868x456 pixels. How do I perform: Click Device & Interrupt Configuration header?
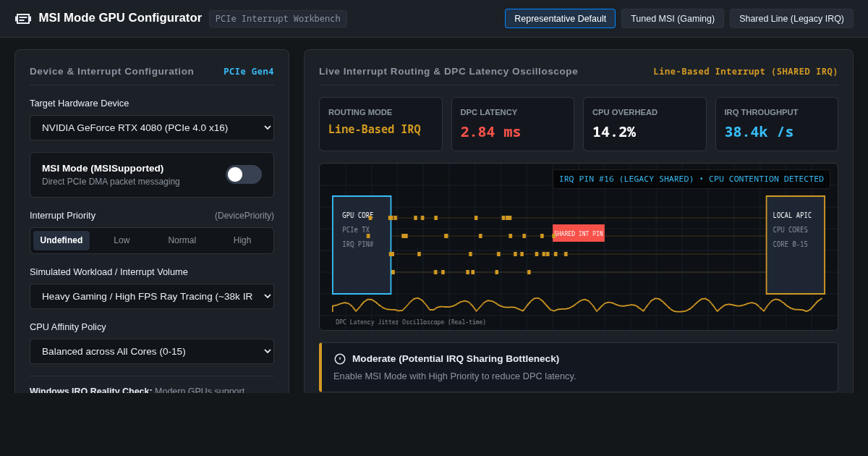pos(111,72)
